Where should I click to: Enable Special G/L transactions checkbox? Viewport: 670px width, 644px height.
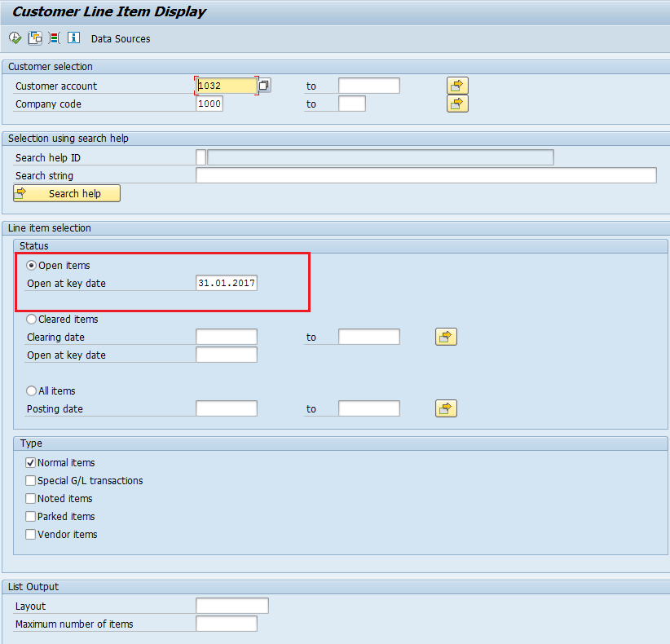[x=30, y=481]
